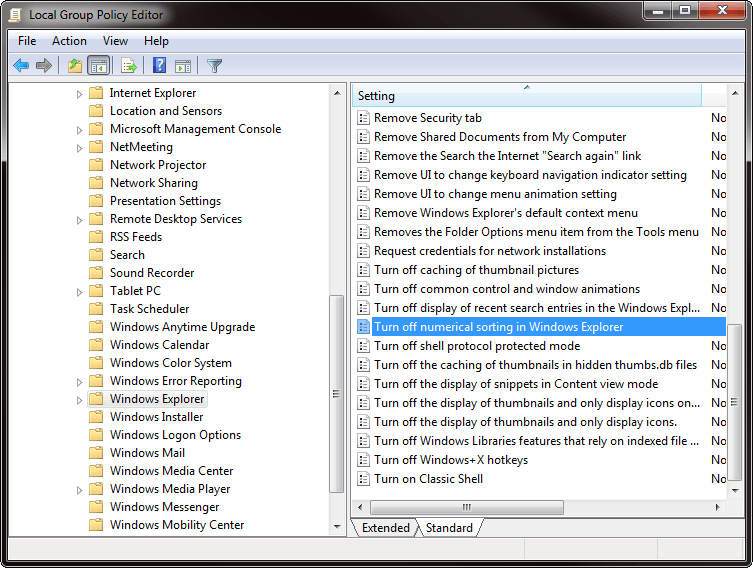The height and width of the screenshot is (568, 753).
Task: Click the Search folder icon in tree
Action: coord(96,254)
